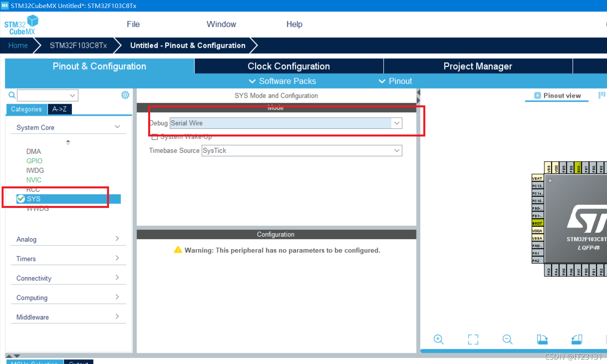Toggle the System Wake-Up checkbox

click(155, 137)
